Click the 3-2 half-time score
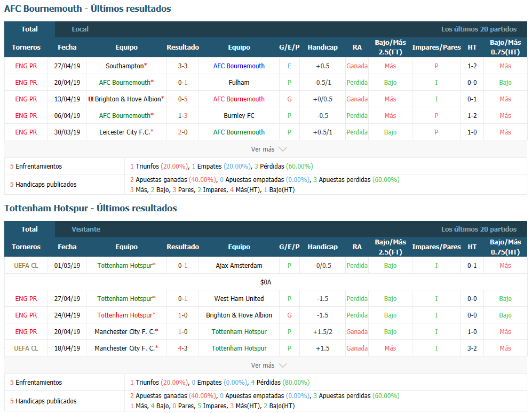This screenshot has width=532, height=413. click(472, 348)
